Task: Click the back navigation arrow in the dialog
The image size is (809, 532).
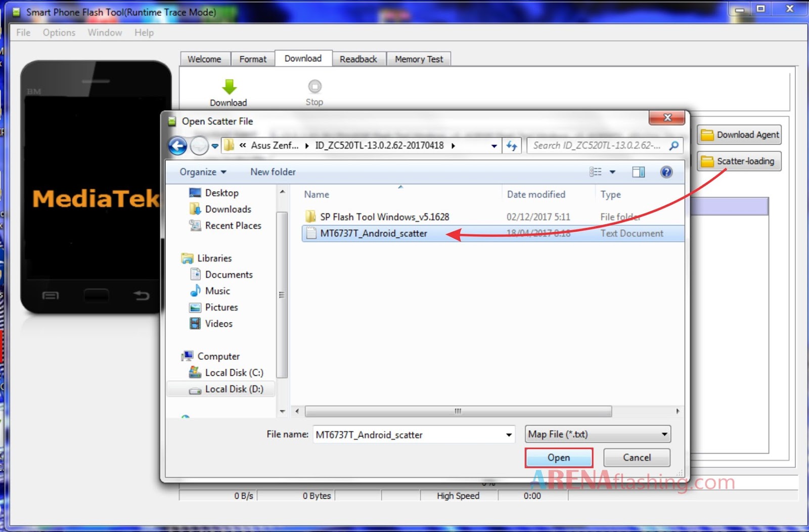Action: [177, 146]
